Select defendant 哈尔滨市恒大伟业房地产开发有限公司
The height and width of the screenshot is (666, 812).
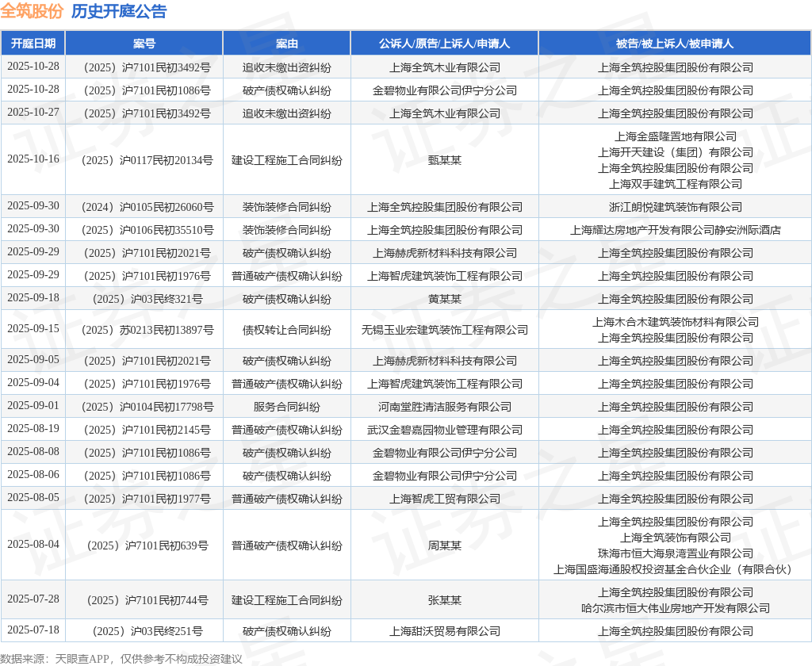pyautogui.click(x=676, y=608)
